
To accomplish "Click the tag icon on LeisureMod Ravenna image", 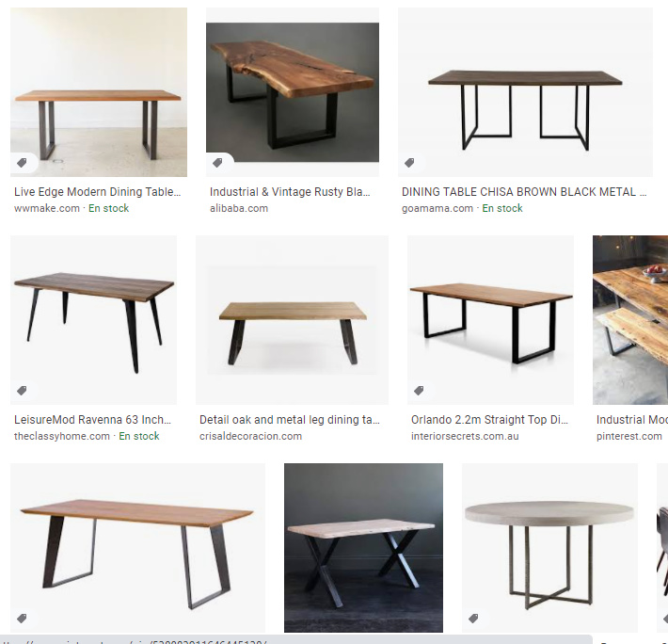I will click(22, 391).
